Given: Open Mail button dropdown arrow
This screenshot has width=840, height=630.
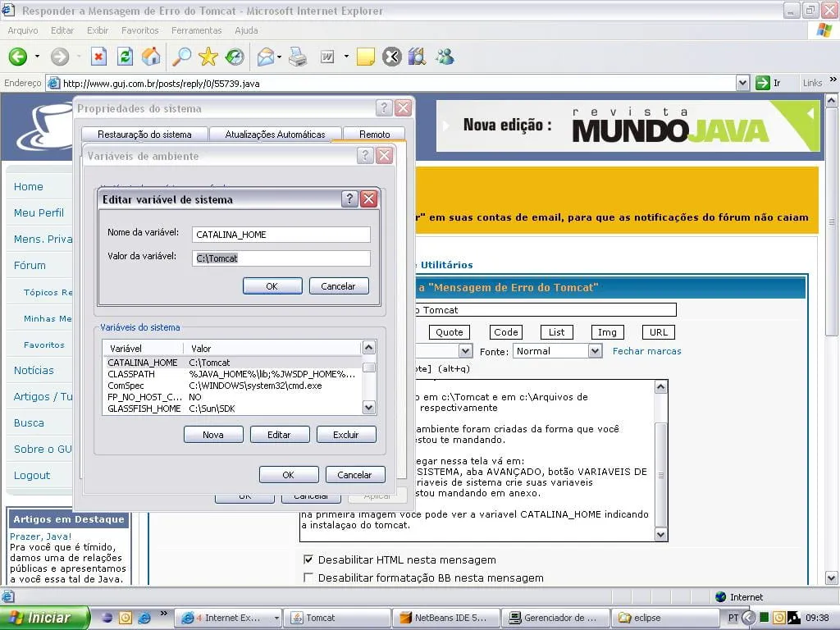Looking at the screenshot, I should [x=279, y=57].
